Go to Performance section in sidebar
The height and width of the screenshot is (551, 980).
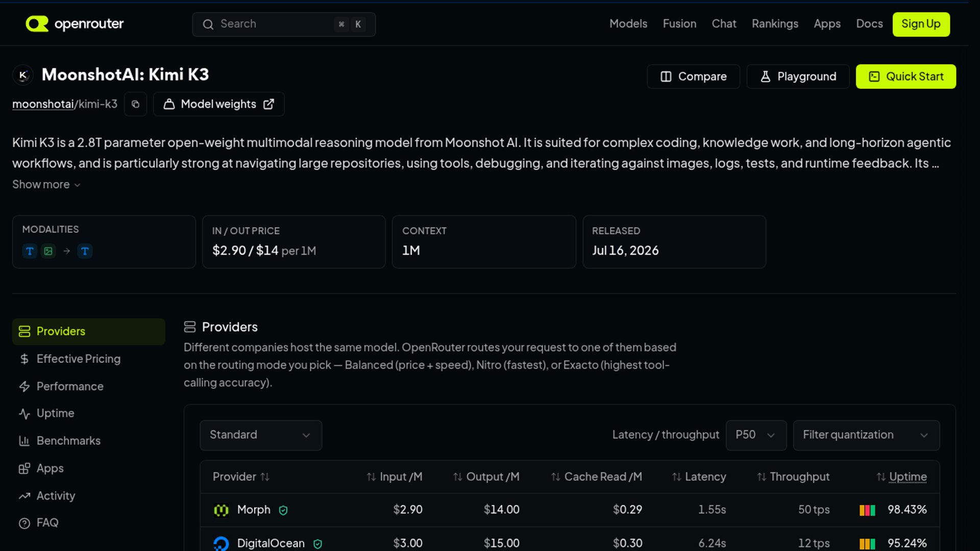click(89, 387)
